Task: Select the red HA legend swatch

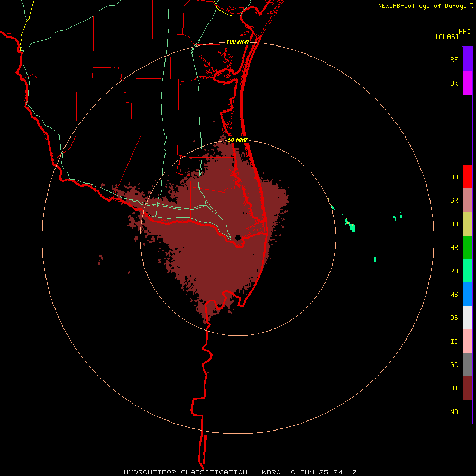Action: click(467, 176)
